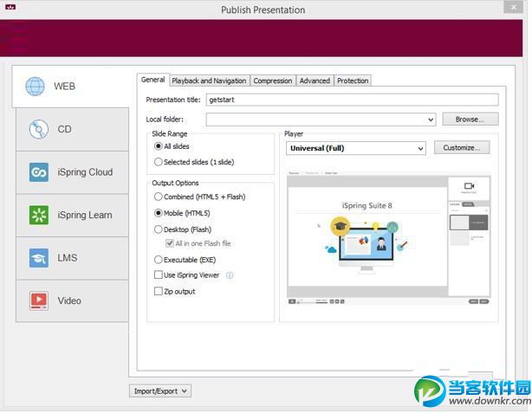Viewport: 532px width, 413px height.
Task: Select the green iSpring Learn icon
Action: (39, 215)
